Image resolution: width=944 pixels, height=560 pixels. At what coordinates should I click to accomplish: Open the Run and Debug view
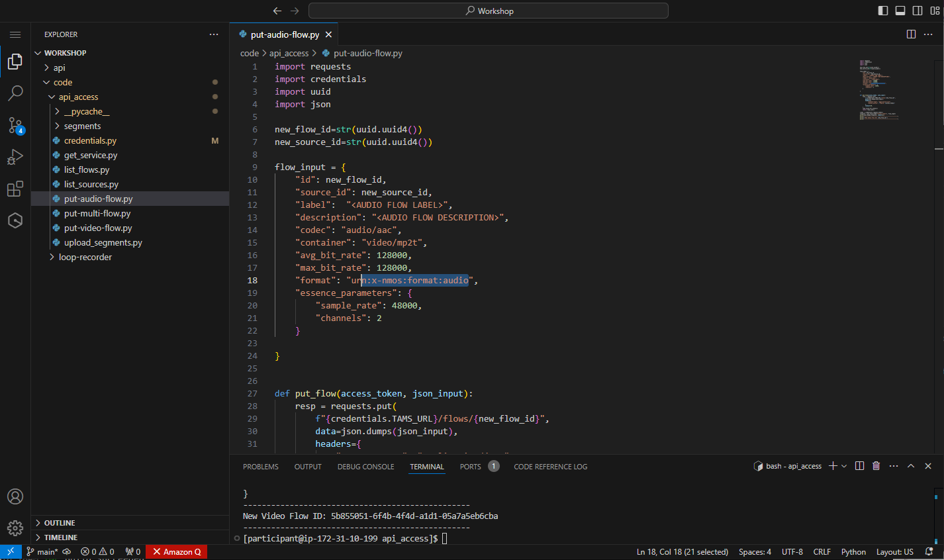coord(15,157)
